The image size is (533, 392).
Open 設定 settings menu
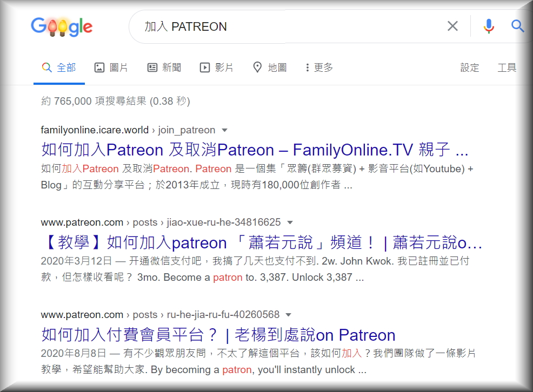[470, 67]
